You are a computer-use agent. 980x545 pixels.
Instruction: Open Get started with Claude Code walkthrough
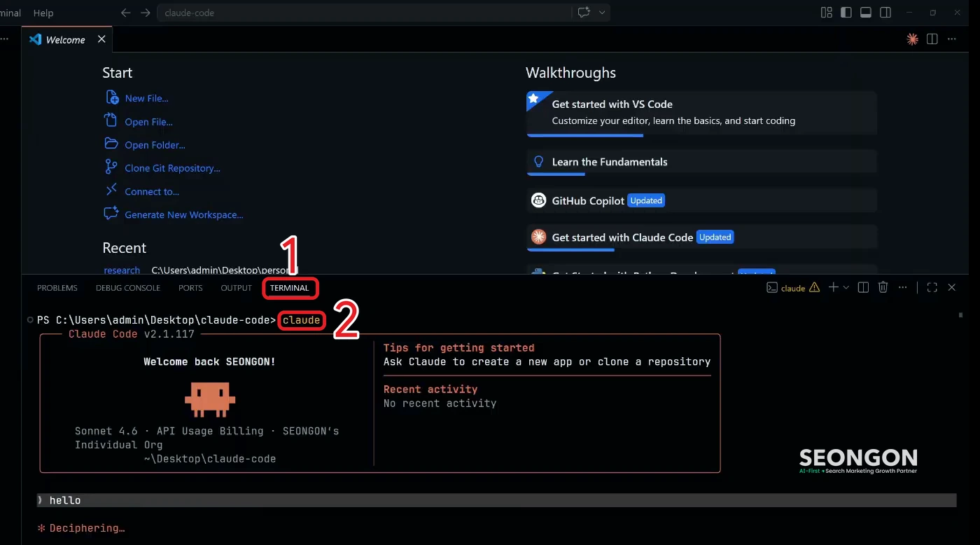(701, 237)
